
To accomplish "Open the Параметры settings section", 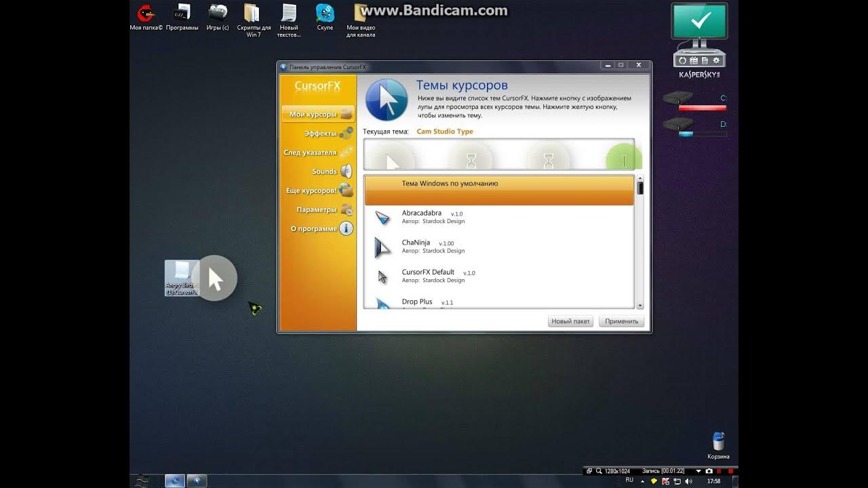I will (x=324, y=209).
